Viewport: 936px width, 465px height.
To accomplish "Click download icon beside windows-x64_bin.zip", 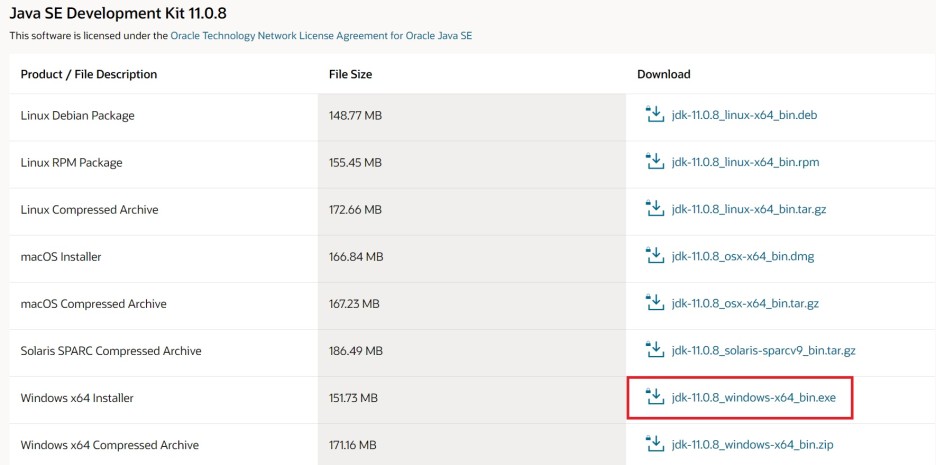I will pos(655,444).
